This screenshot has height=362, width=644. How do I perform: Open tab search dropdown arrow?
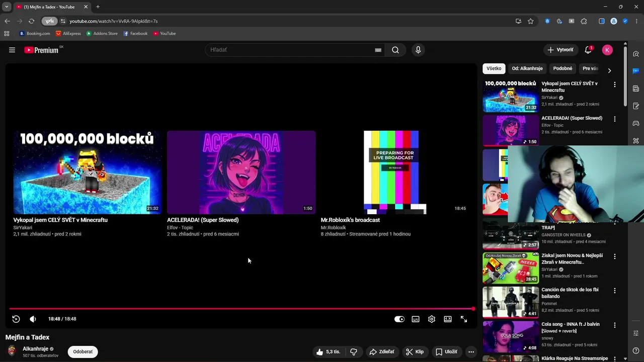[x=7, y=7]
